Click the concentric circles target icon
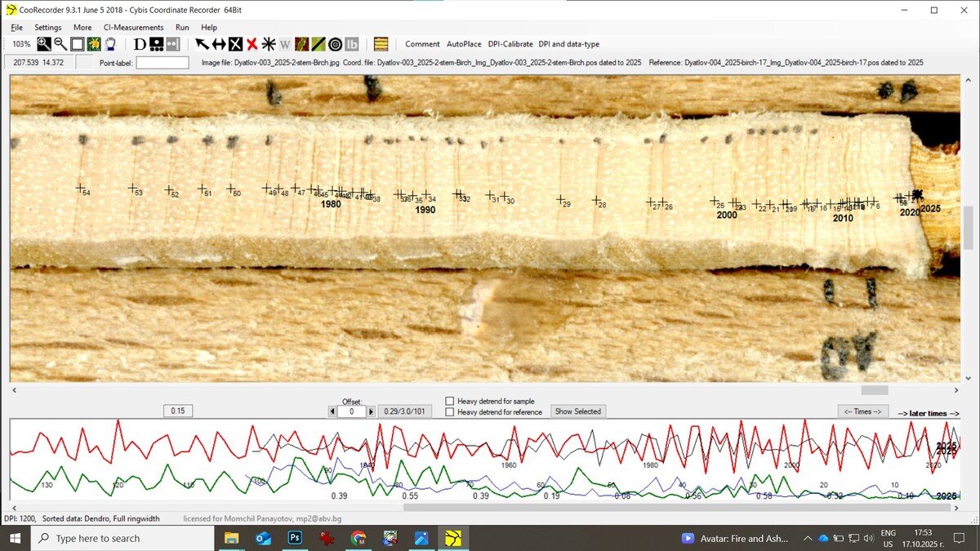980x551 pixels. [335, 44]
